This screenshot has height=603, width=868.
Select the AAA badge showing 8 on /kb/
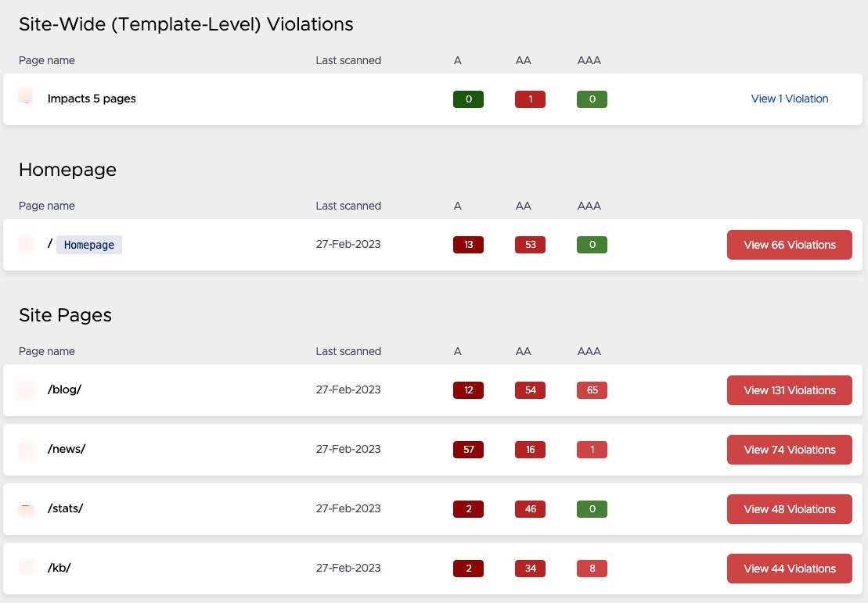592,568
